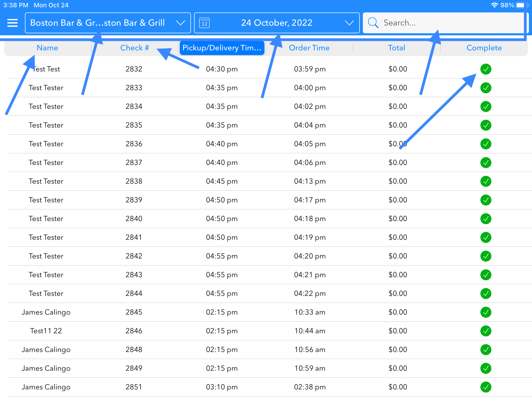Click green complete checkmark for check 2832
Screen dimensions: 532x399
point(486,69)
